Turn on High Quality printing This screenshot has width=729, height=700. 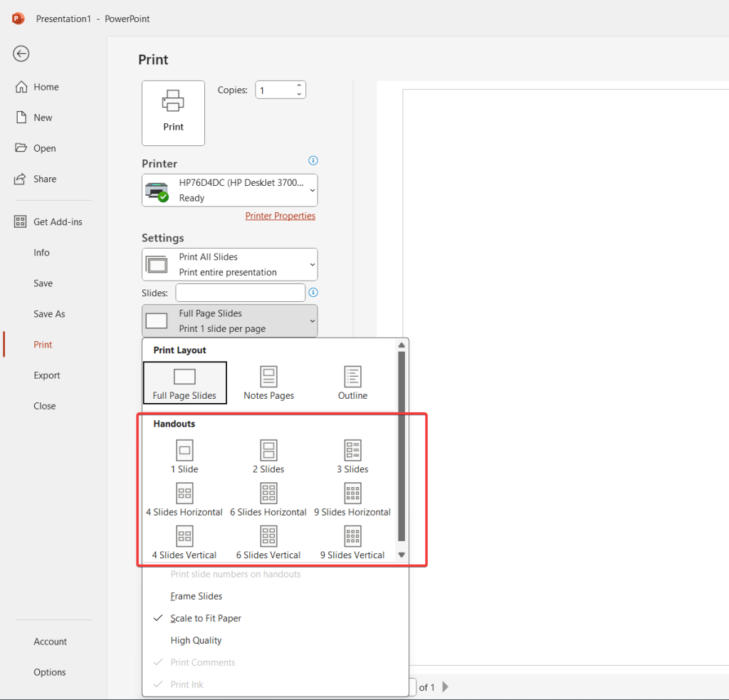point(196,640)
